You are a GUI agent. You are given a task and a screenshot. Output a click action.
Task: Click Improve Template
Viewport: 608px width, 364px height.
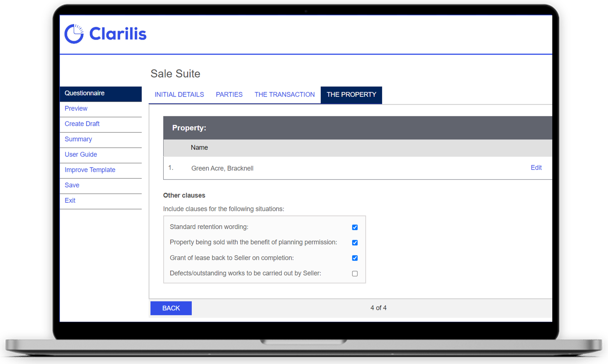point(90,170)
